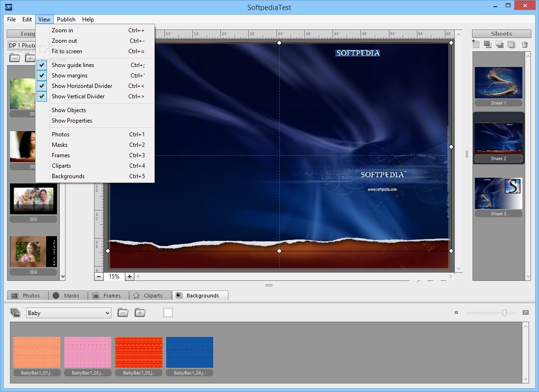This screenshot has width=539, height=392.
Task: Click the zoom in plus button at 15%
Action: pyautogui.click(x=129, y=277)
